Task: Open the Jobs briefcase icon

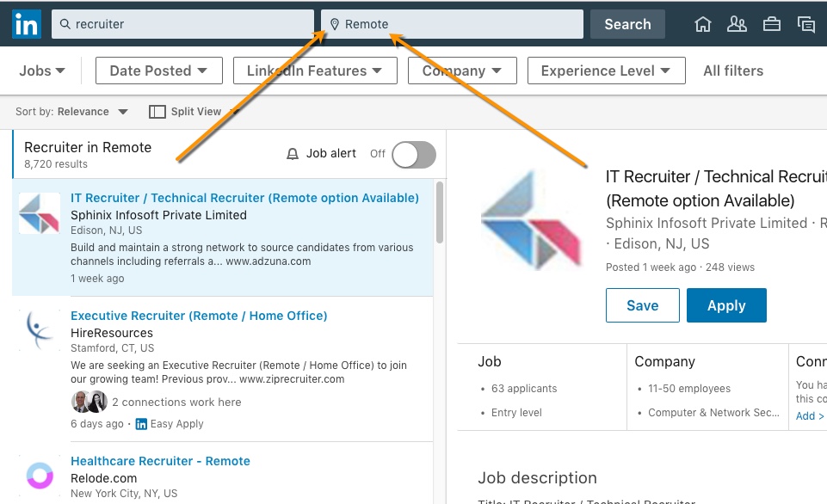Action: coord(772,24)
